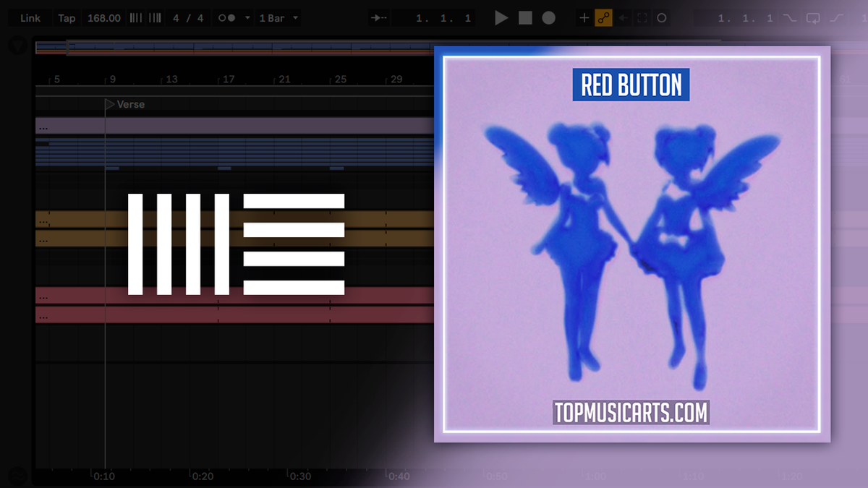Click 0:20 on the time ruler
This screenshot has height=488, width=868.
coord(203,476)
